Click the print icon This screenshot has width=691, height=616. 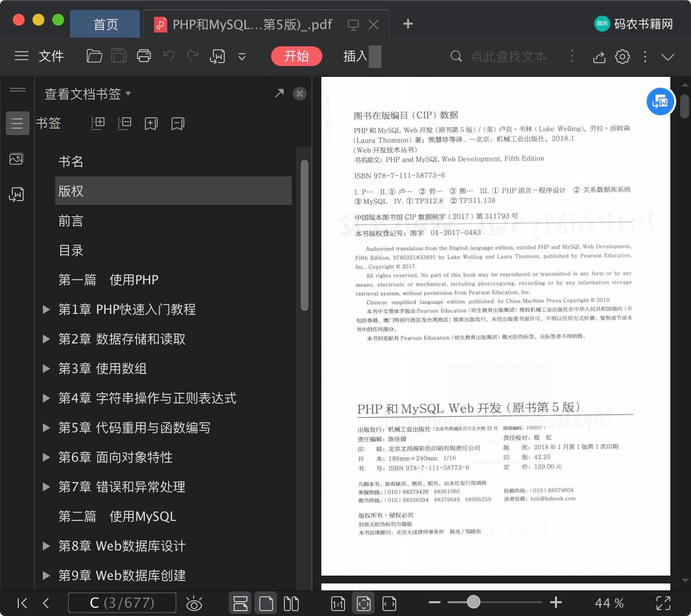(x=144, y=56)
